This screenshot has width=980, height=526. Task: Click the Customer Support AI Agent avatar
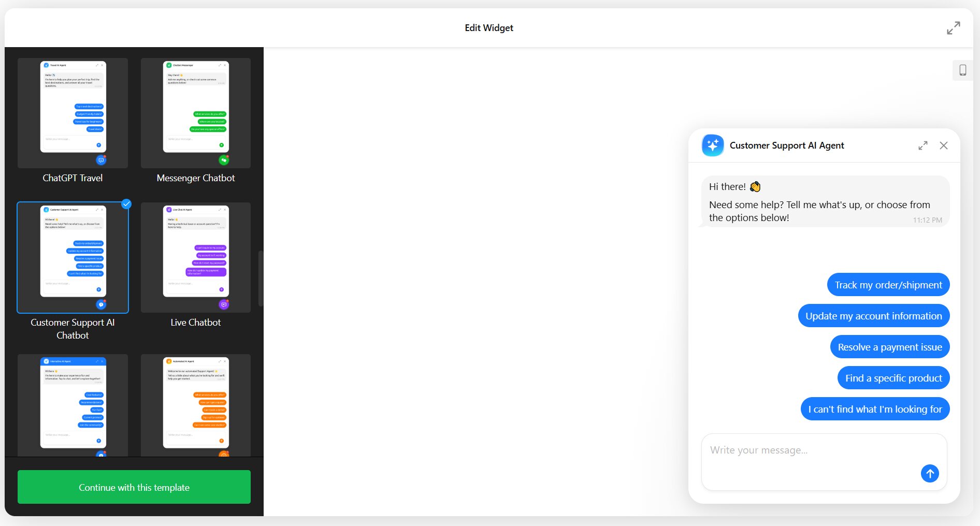click(712, 145)
